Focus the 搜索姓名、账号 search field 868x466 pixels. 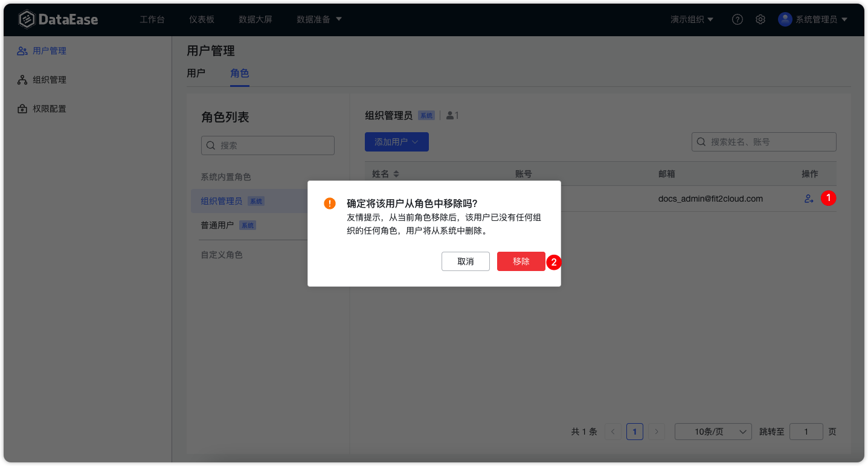(764, 142)
